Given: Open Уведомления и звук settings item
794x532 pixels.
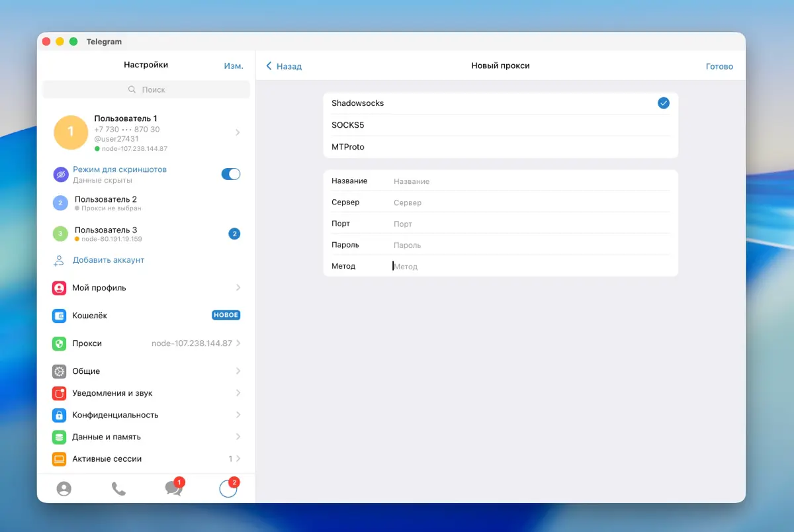Looking at the screenshot, I should pyautogui.click(x=146, y=393).
